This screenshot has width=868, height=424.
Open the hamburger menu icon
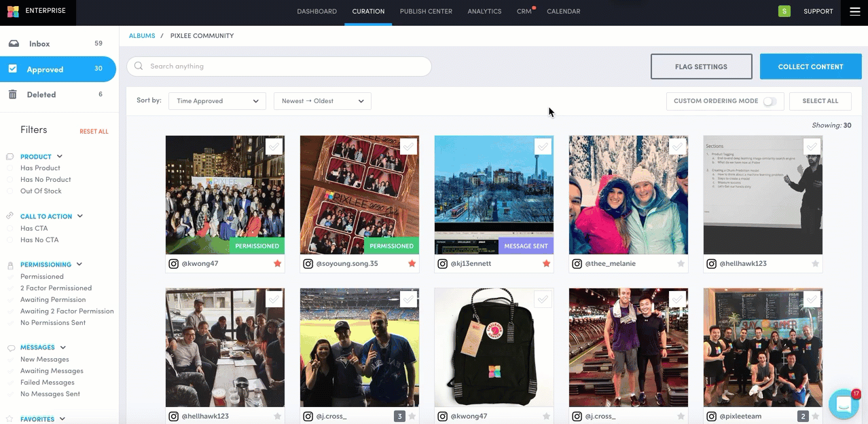854,12
